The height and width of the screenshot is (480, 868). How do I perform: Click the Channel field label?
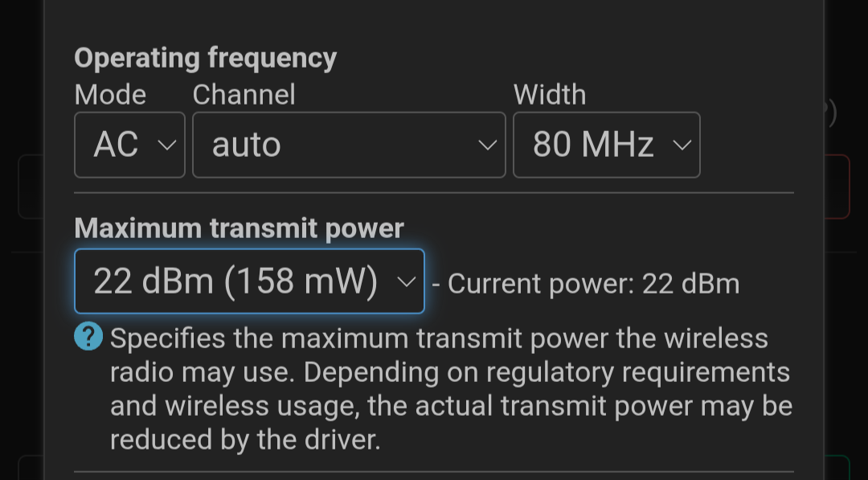click(244, 95)
